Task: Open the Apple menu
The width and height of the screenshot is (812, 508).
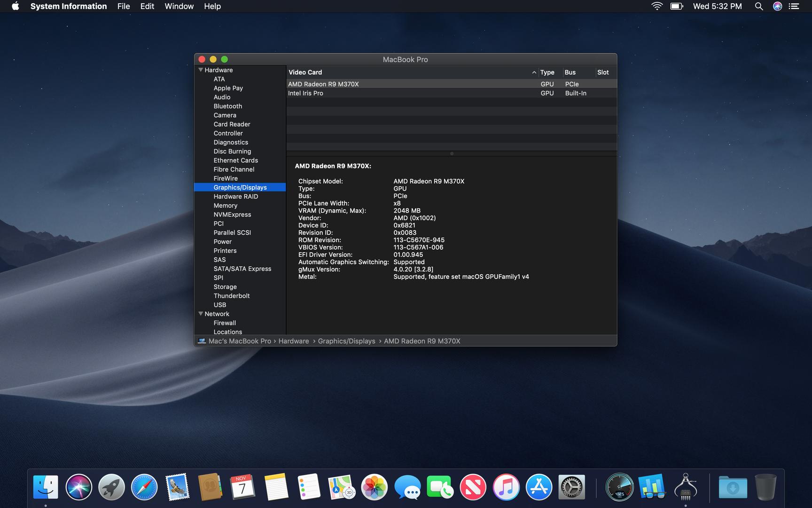Action: pyautogui.click(x=16, y=6)
